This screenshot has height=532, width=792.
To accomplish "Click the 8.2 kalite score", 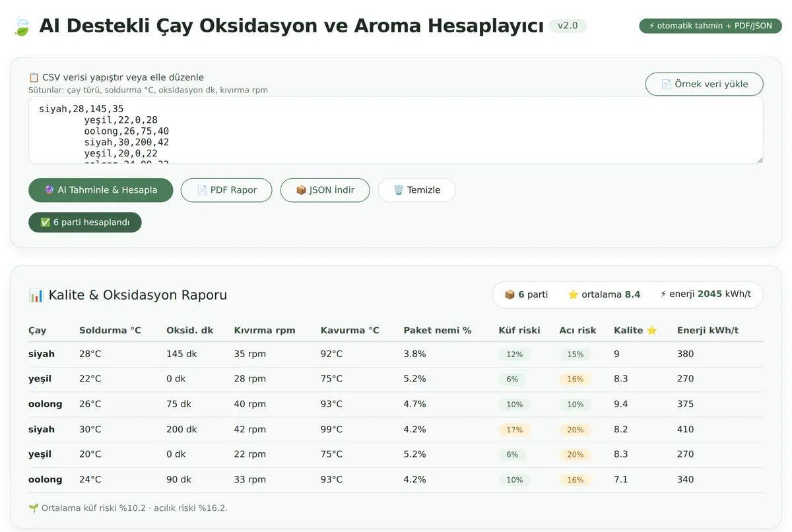I will (621, 429).
